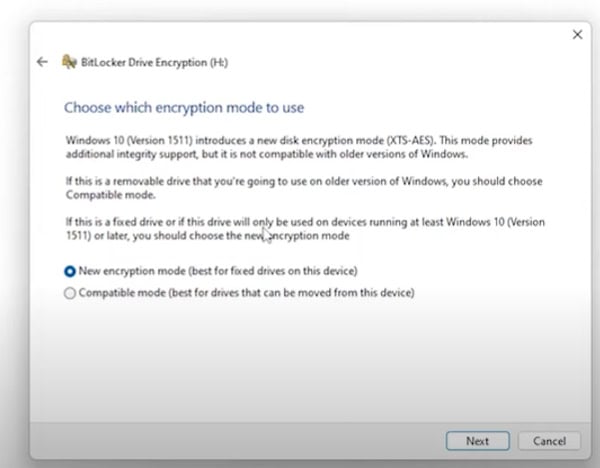Select the Compatible mode radio button
This screenshot has height=468, width=600.
click(x=69, y=293)
